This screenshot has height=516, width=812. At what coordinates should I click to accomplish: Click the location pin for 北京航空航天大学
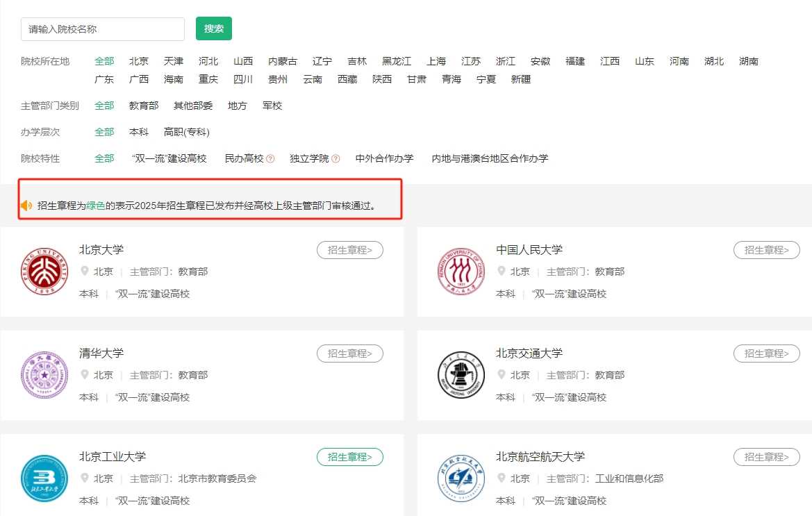coord(502,478)
